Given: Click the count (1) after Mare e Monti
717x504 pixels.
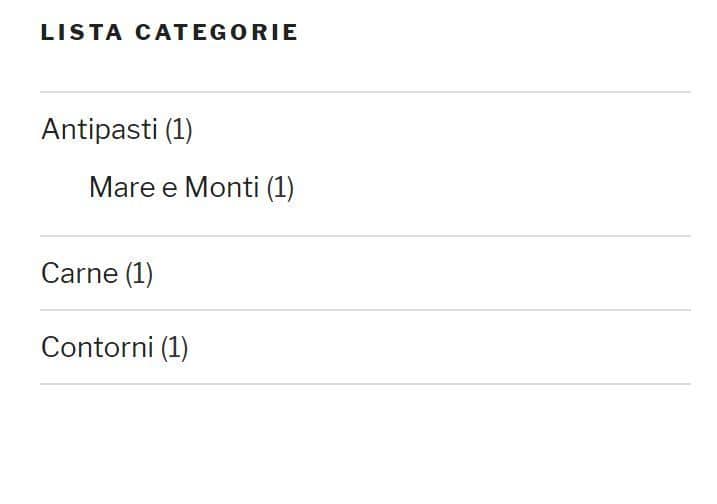Looking at the screenshot, I should [x=280, y=188].
